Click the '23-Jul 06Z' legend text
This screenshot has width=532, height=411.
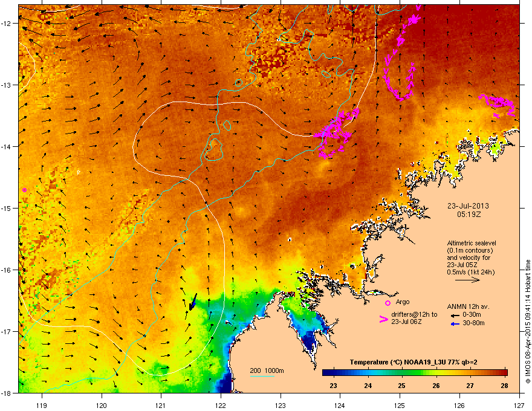(x=406, y=322)
